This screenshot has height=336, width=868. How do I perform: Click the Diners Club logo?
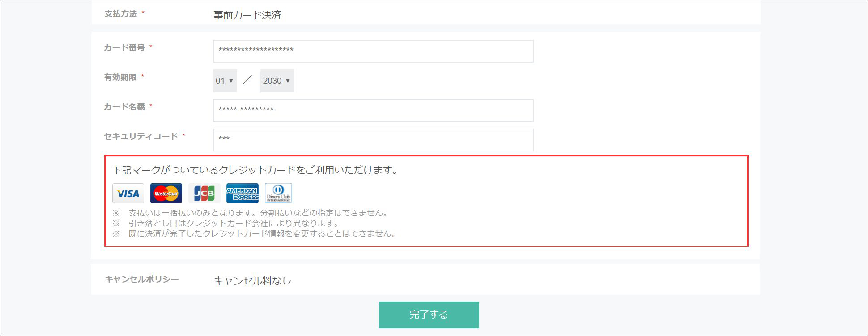point(278,193)
